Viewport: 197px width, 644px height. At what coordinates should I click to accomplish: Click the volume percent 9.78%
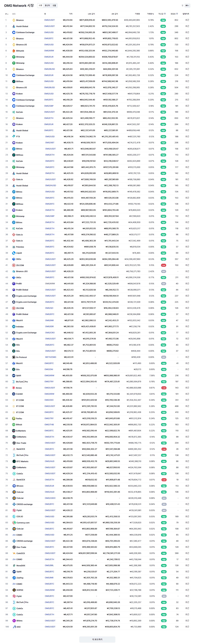point(151,20)
